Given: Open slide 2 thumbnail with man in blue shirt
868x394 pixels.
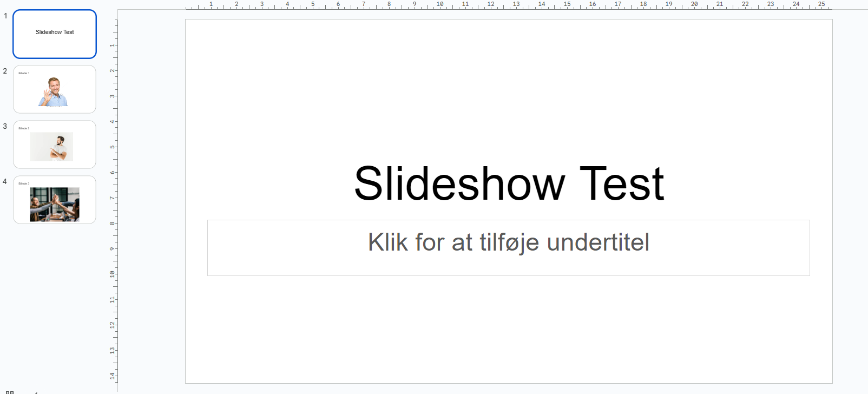Looking at the screenshot, I should coord(55,89).
